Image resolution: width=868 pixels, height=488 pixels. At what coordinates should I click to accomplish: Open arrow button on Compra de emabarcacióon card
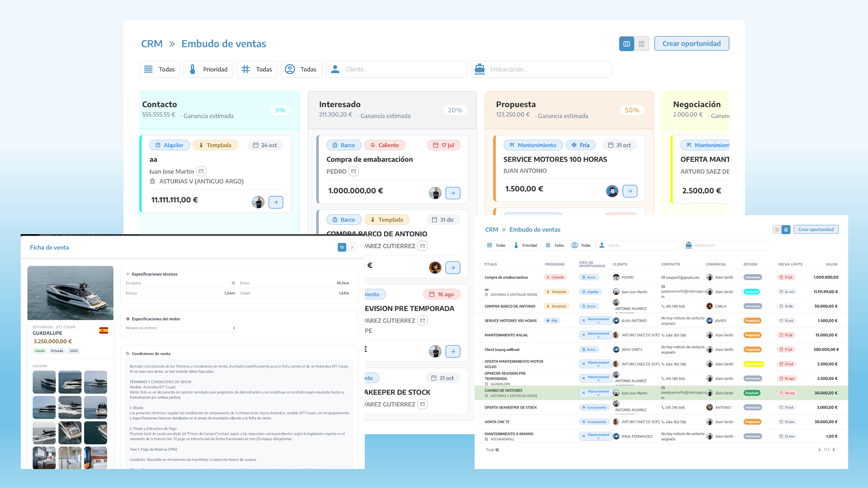pos(453,193)
